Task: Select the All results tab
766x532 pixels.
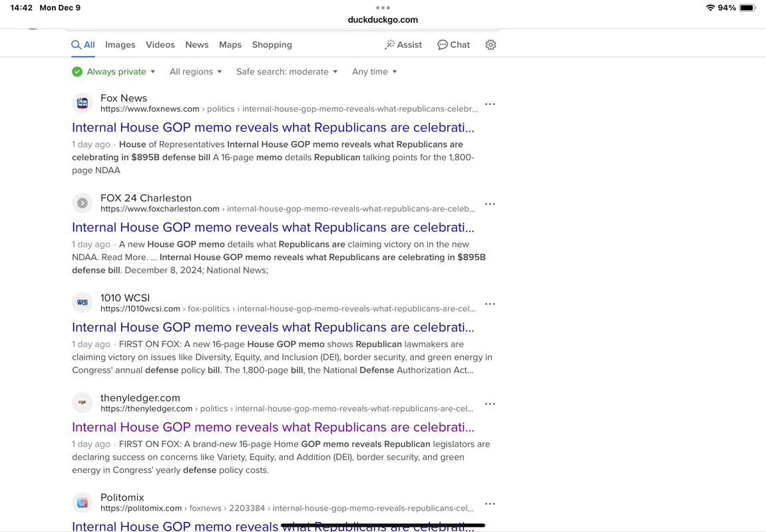Action: (83, 45)
